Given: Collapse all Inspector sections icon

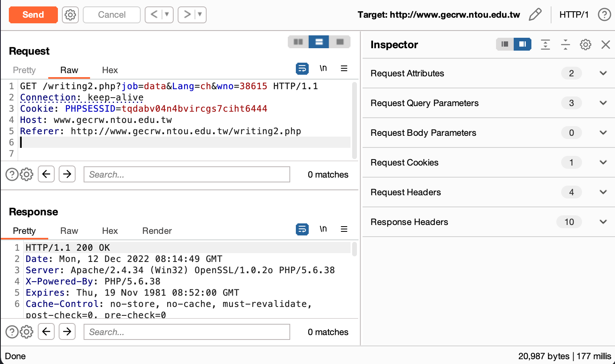Looking at the screenshot, I should click(x=566, y=44).
